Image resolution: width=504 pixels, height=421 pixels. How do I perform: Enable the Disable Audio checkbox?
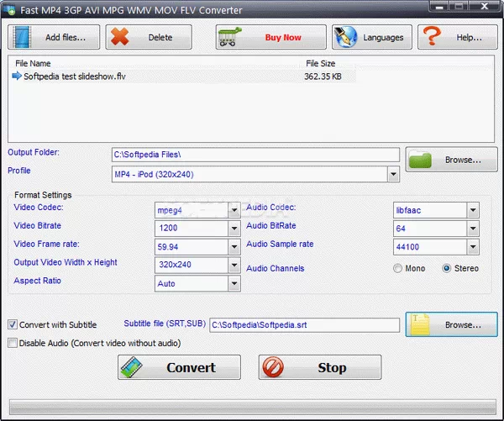pyautogui.click(x=13, y=343)
